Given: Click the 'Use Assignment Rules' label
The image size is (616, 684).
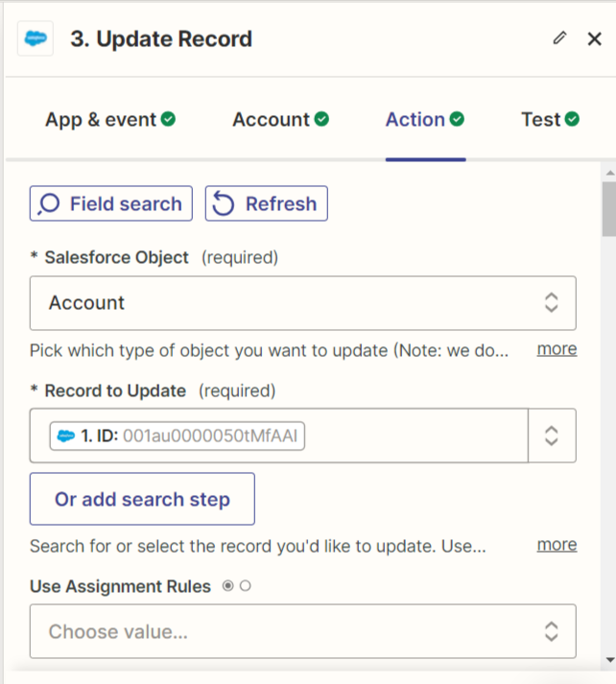Looking at the screenshot, I should tap(120, 586).
